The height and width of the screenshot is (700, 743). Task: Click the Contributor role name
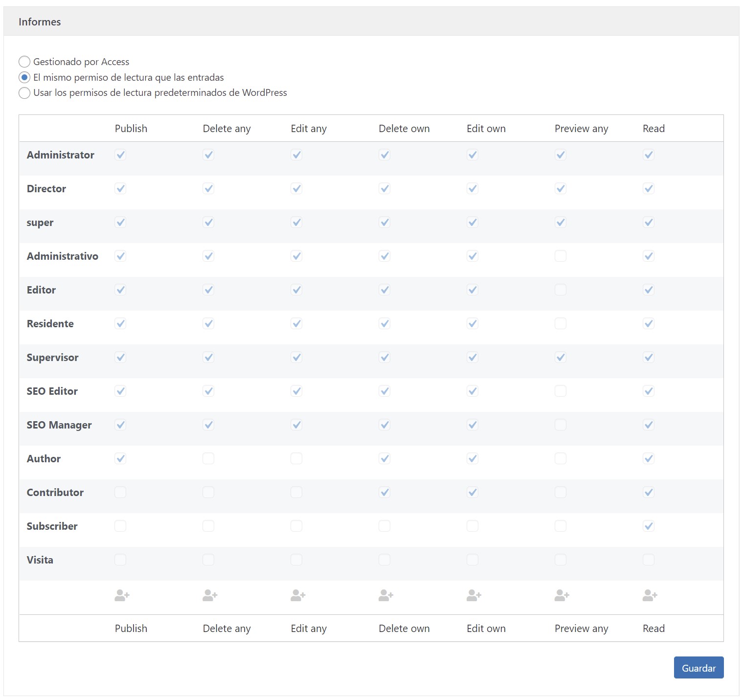point(55,492)
